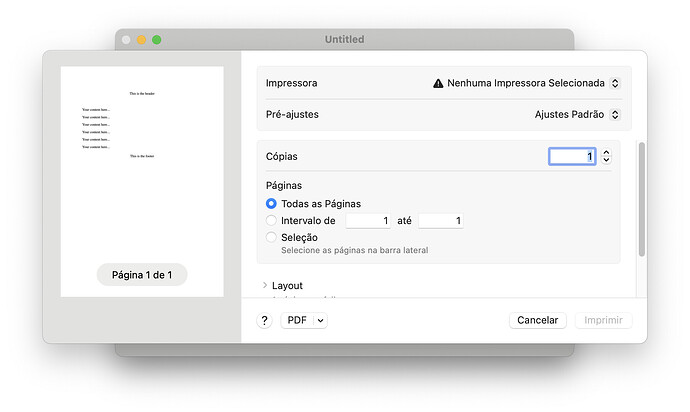Click the warning icon beside Nenhuma Impressora Selecionada
The image size is (690, 412).
pos(438,84)
